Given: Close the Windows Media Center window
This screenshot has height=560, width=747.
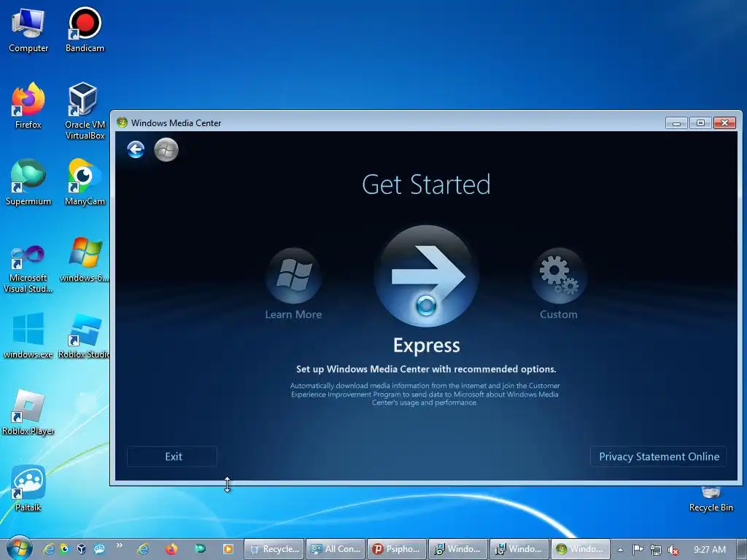Looking at the screenshot, I should click(x=724, y=122).
